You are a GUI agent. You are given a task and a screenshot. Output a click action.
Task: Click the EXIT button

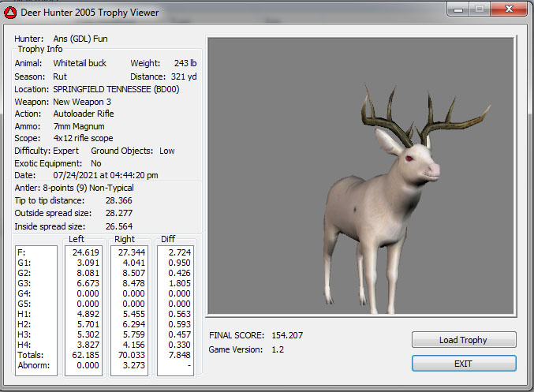point(463,364)
